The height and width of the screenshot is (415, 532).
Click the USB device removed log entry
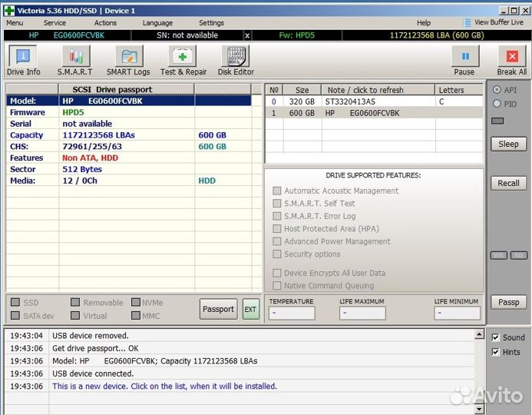(91, 336)
